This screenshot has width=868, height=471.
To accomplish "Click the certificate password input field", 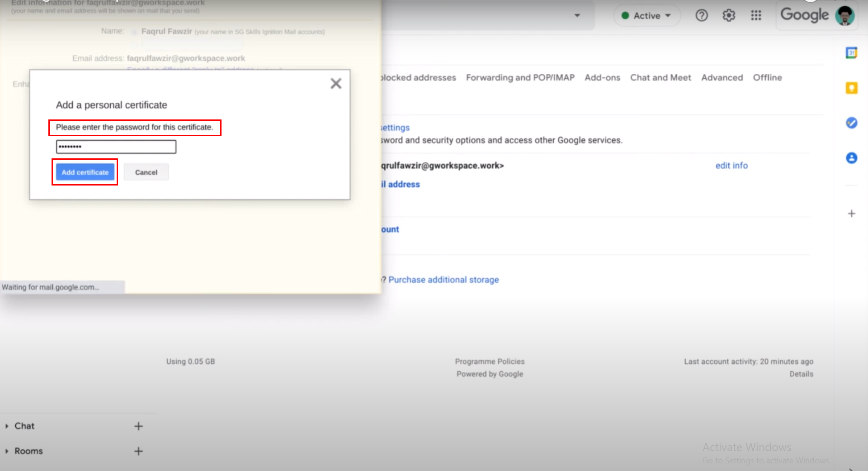I will (116, 146).
